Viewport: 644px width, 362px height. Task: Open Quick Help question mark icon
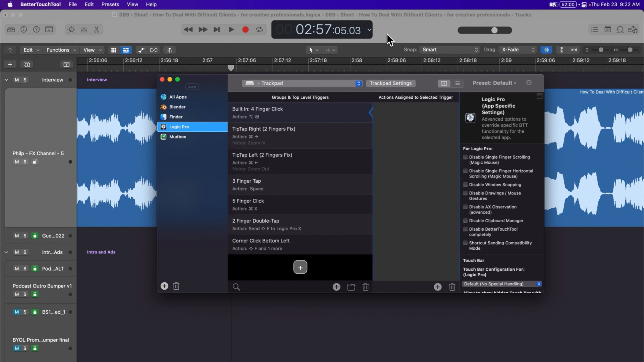pos(36,29)
